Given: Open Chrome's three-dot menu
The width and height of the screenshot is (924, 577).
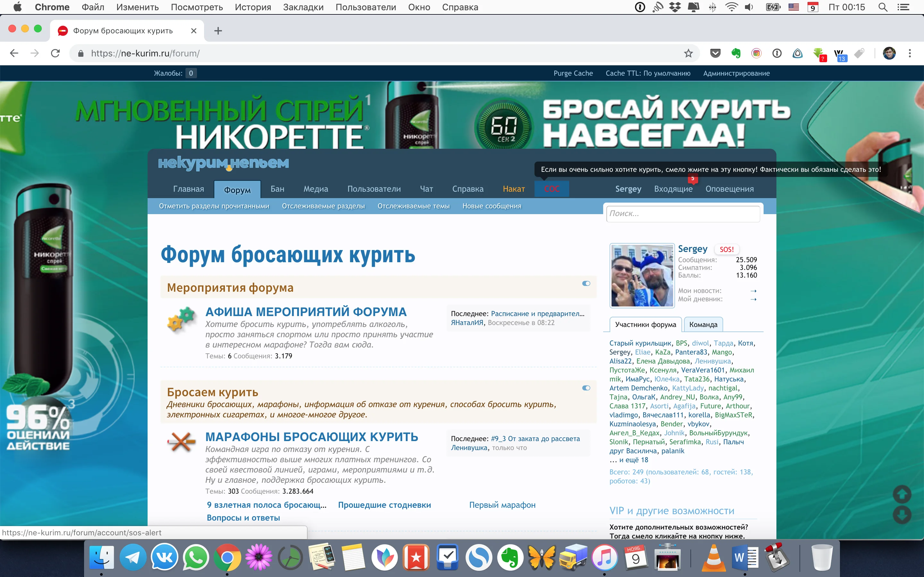Looking at the screenshot, I should [x=910, y=54].
